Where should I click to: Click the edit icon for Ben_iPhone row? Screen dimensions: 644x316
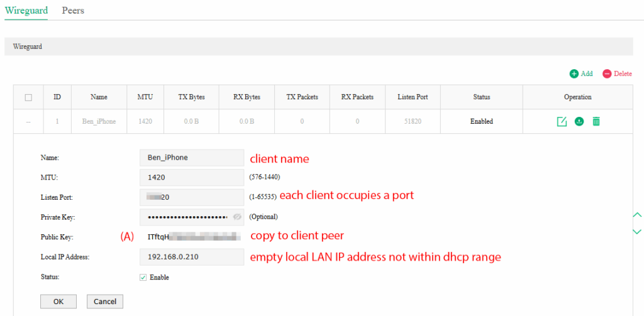click(562, 121)
